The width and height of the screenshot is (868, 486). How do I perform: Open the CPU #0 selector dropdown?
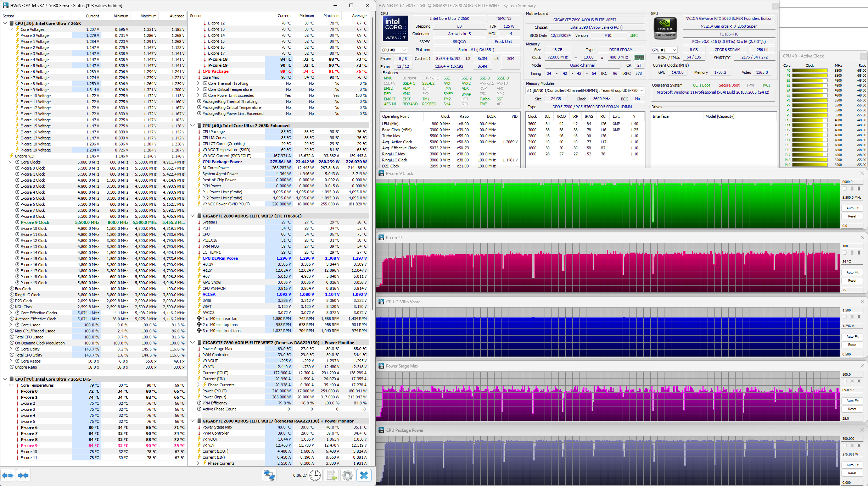(x=394, y=50)
